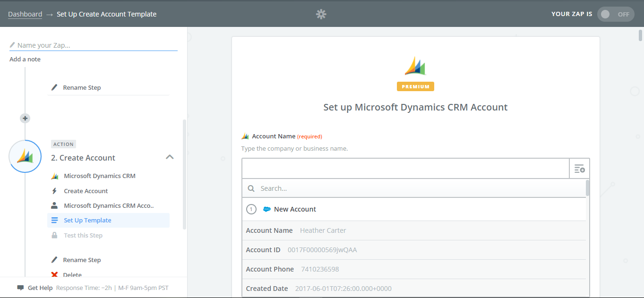
Task: Click the plus icon to add a step
Action: pos(25,118)
